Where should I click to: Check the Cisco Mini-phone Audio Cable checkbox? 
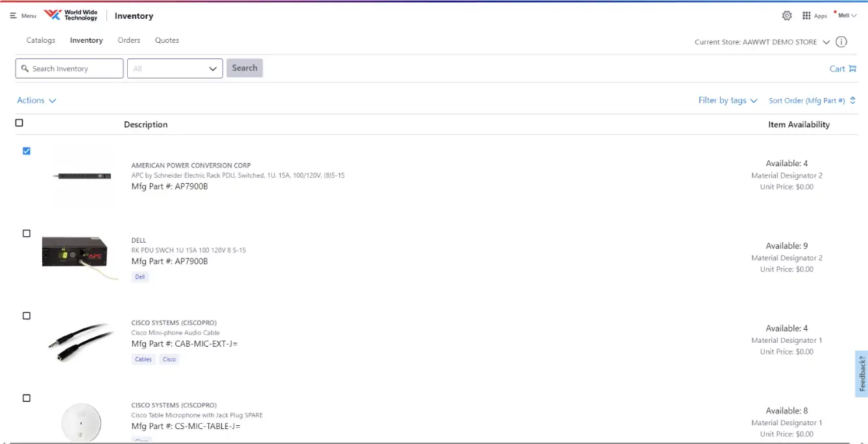coord(27,315)
